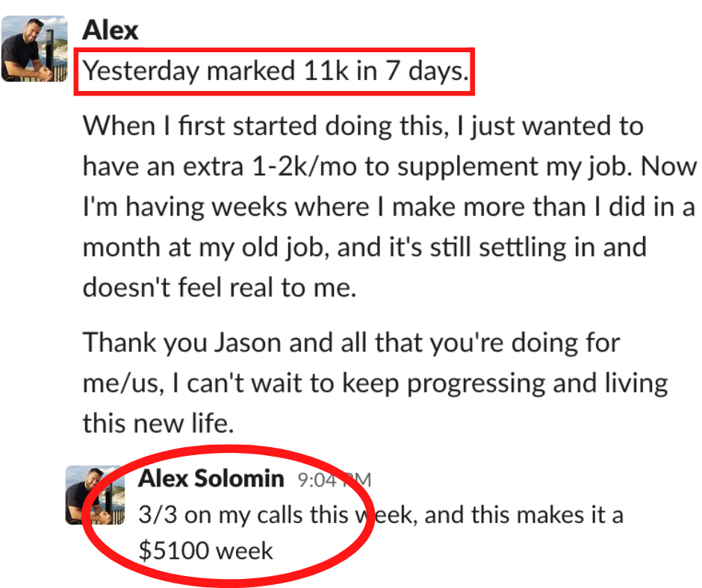
Task: Click the line starting "Thank you Jason"
Action: (x=352, y=343)
